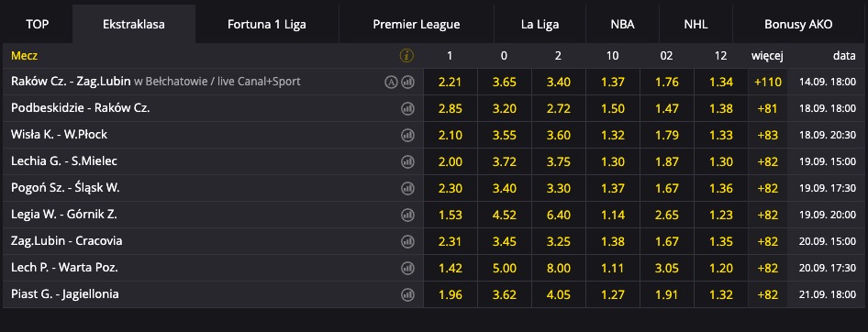The height and width of the screenshot is (332, 868).
Task: Switch to the Premier League tab
Action: tap(417, 25)
